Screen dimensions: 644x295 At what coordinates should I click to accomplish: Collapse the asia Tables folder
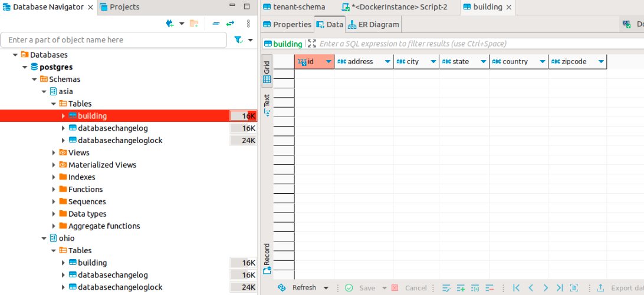[x=54, y=104]
